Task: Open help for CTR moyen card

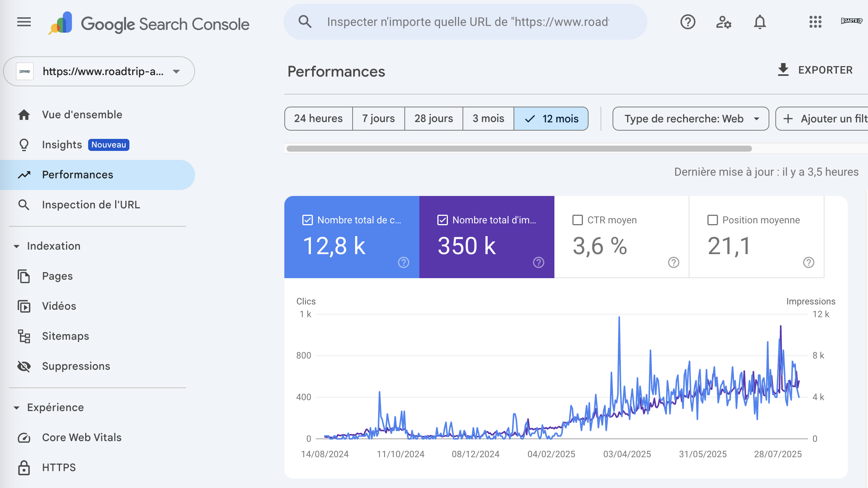Action: (x=674, y=262)
